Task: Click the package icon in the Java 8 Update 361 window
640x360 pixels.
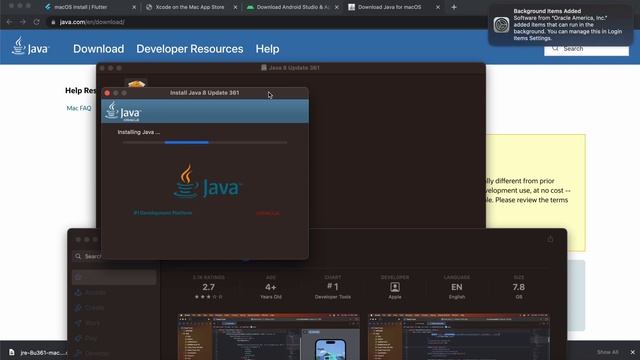Action: 136,83
